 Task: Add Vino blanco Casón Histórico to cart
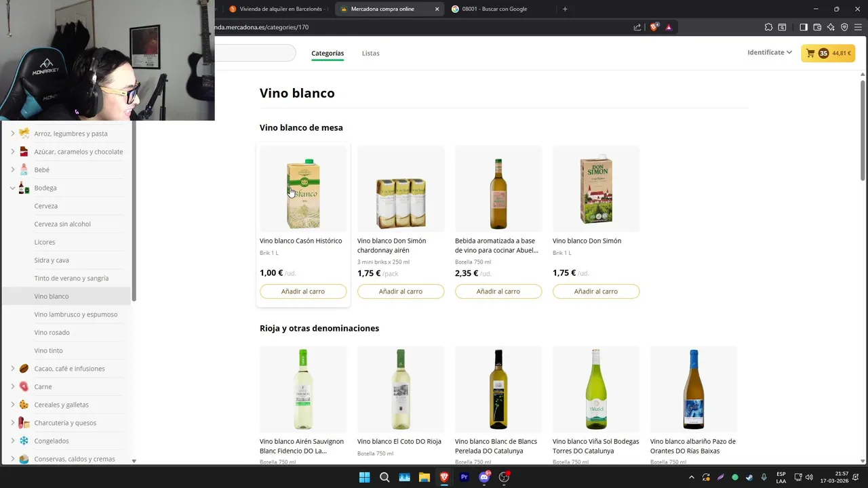pos(303,291)
